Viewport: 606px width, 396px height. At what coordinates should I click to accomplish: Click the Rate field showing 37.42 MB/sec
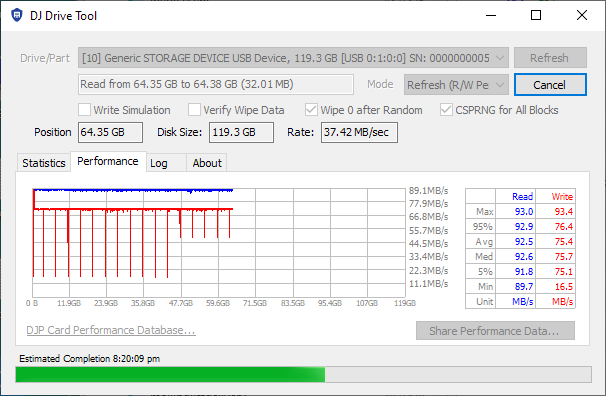[x=359, y=133]
